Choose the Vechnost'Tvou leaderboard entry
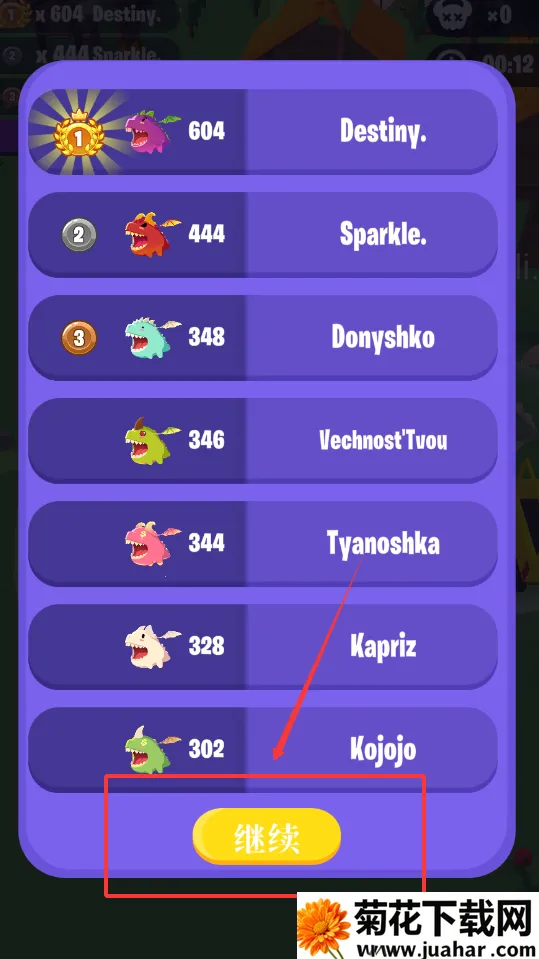The width and height of the screenshot is (539, 959). point(262,440)
